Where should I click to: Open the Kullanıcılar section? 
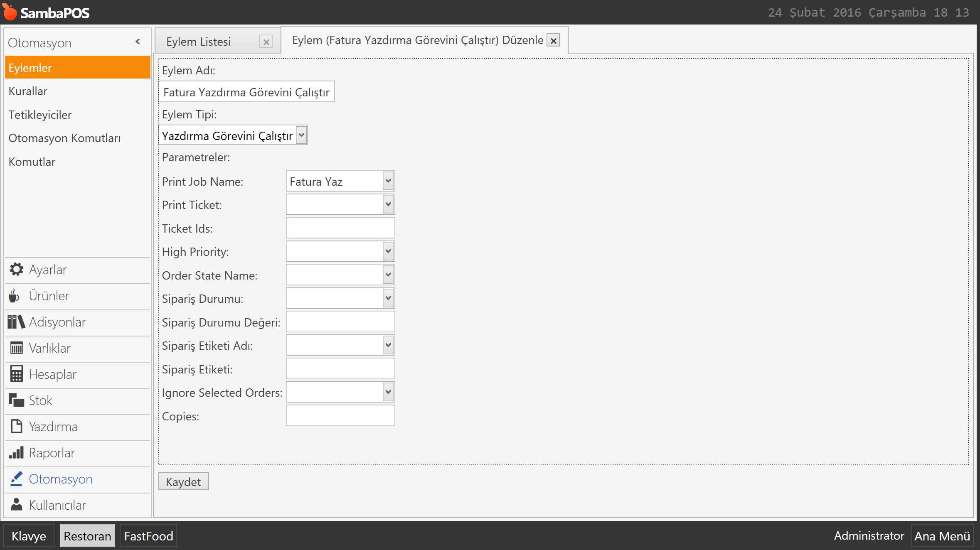point(78,505)
